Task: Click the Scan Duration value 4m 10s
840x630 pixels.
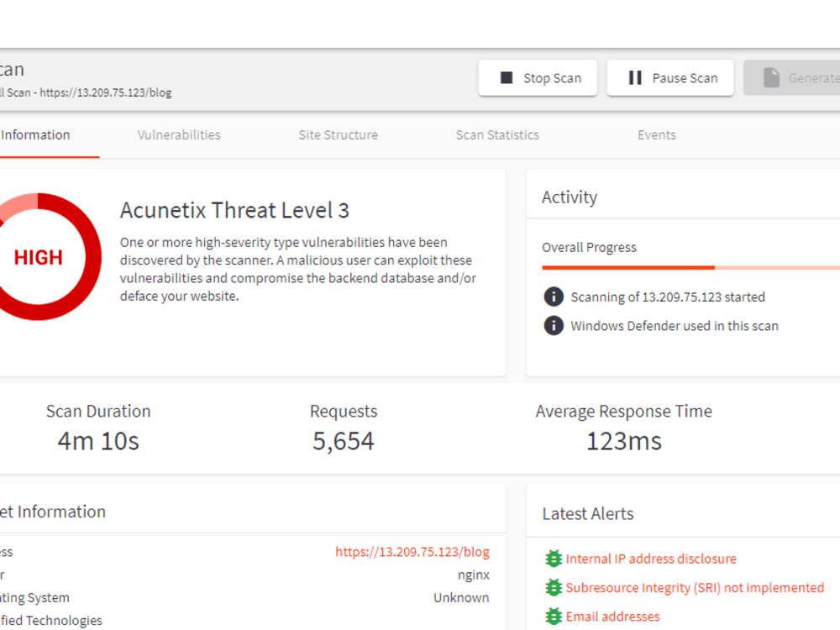Action: click(x=98, y=442)
